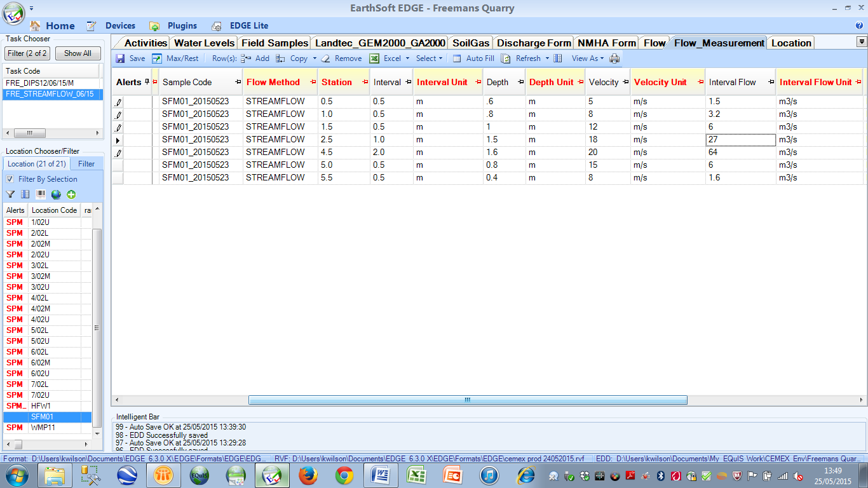Select location 4/02M in list
The image size is (868, 488).
(48, 309)
